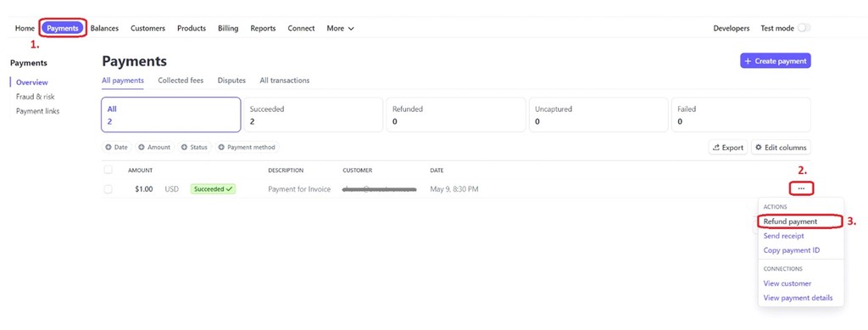Toggle the Test mode switch
Viewport: 868px width, 330px height.
804,28
